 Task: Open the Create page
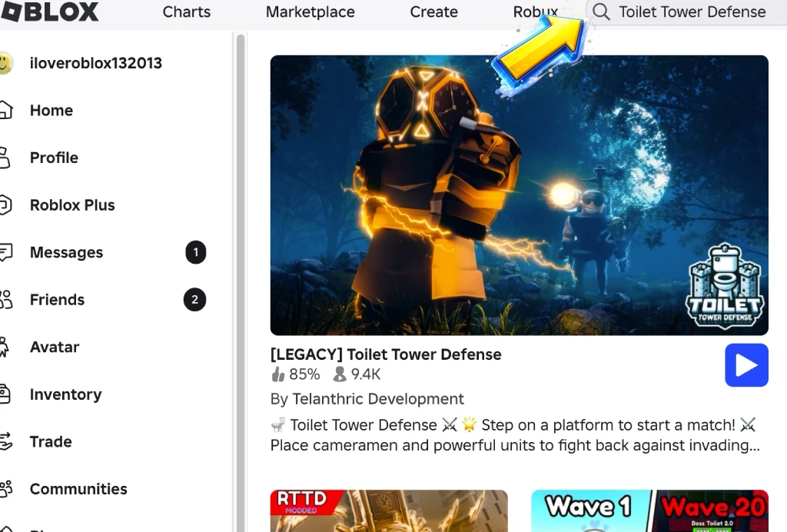pos(433,12)
